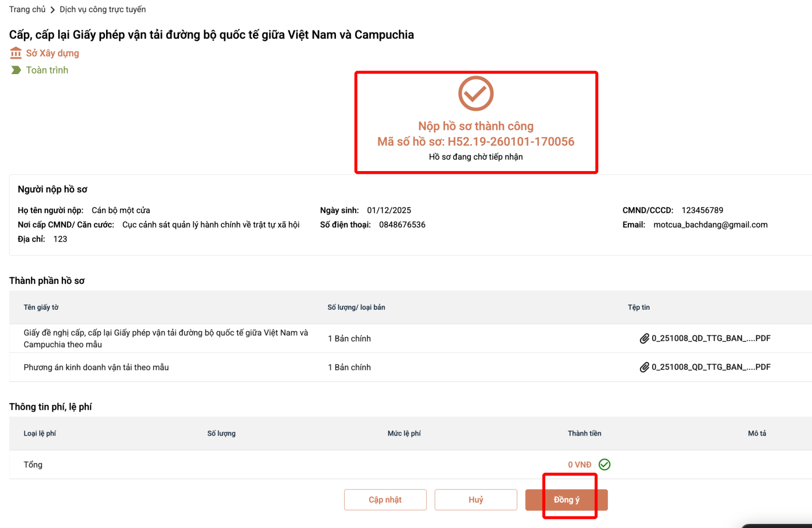This screenshot has width=812, height=528.
Task: Confirm with the Đồng ý button
Action: coord(566,500)
